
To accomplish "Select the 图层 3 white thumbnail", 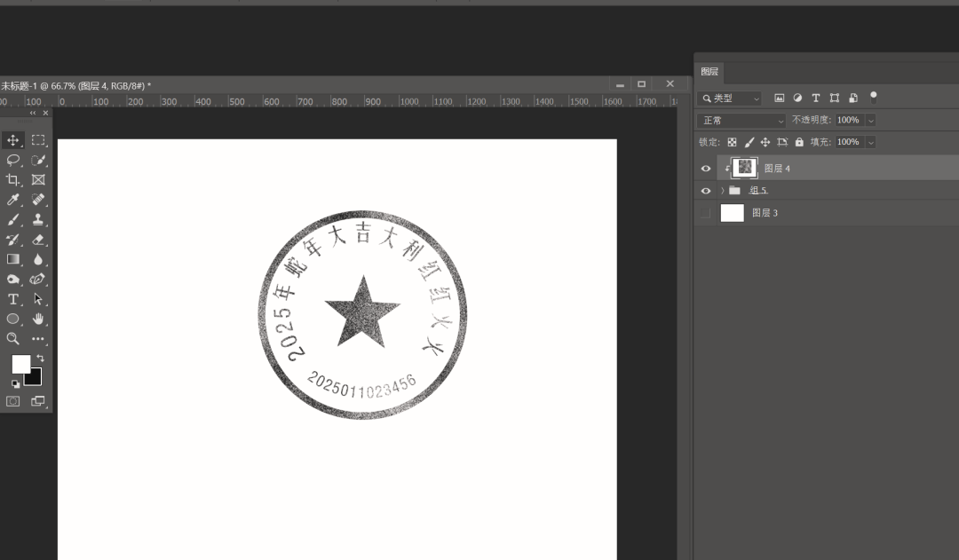I will [x=733, y=213].
